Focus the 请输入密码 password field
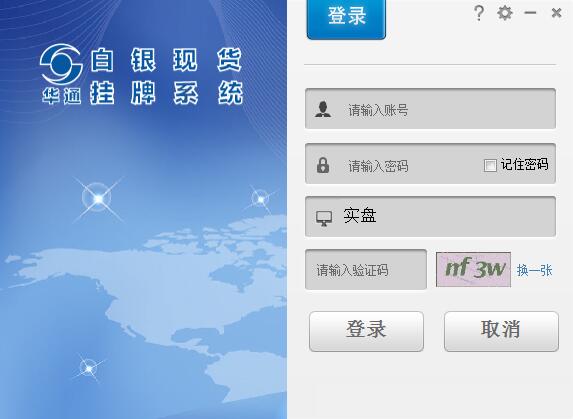The image size is (573, 419). [x=430, y=164]
